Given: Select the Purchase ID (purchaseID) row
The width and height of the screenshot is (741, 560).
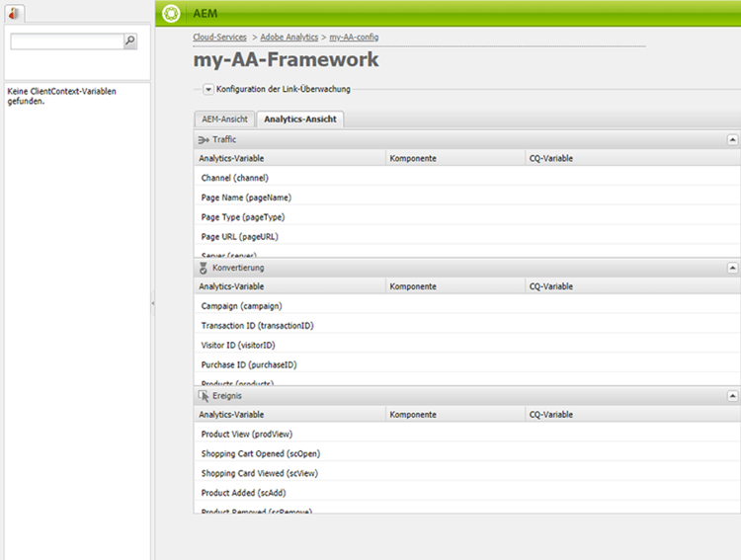Looking at the screenshot, I should 467,364.
